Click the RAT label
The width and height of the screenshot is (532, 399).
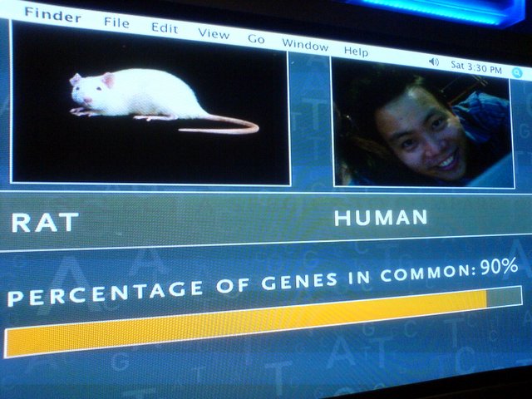(x=45, y=222)
